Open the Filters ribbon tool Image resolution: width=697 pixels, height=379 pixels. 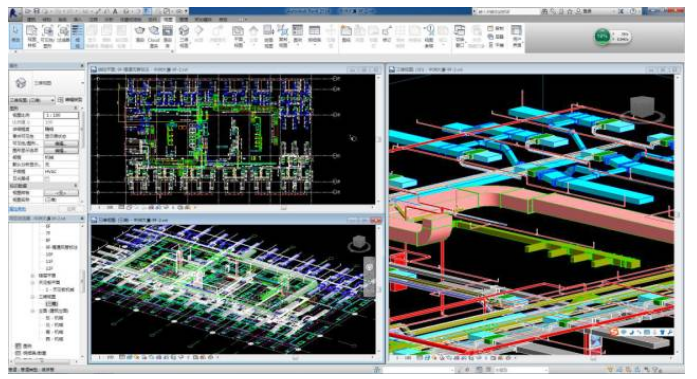point(64,36)
